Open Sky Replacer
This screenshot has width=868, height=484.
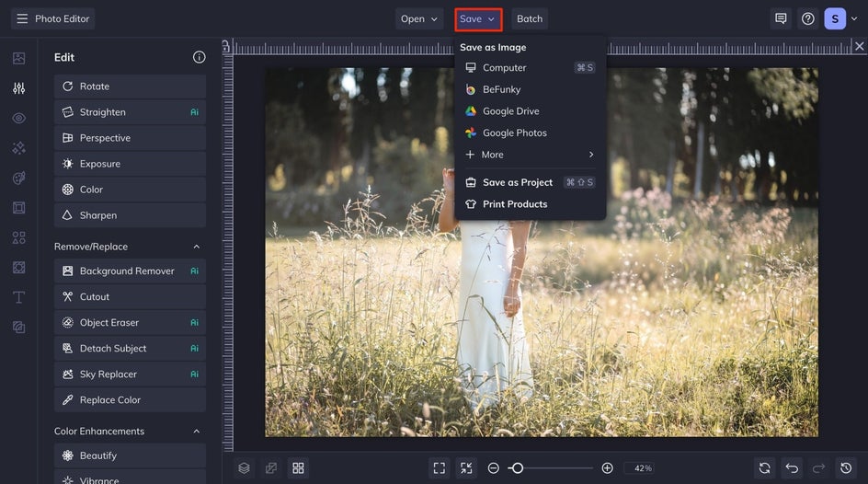pyautogui.click(x=130, y=375)
